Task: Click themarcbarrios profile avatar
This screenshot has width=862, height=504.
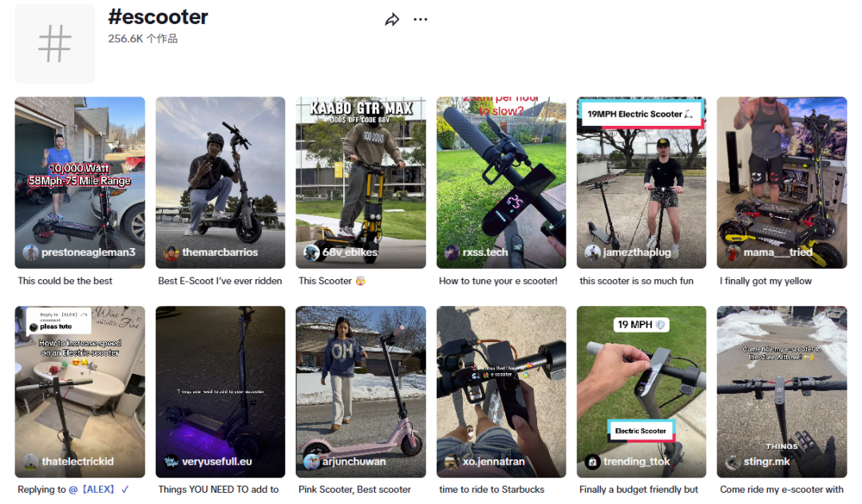Action: [x=171, y=253]
